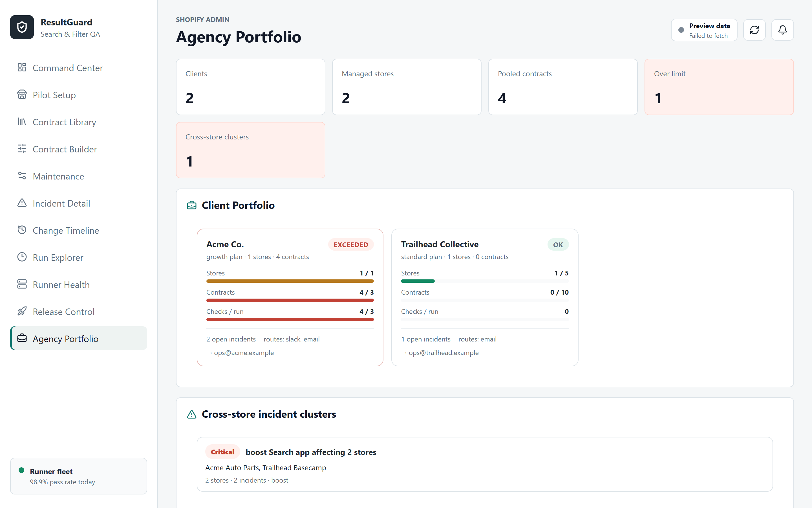Click the SHOPIFY ADMIN breadcrumb label

[x=203, y=19]
